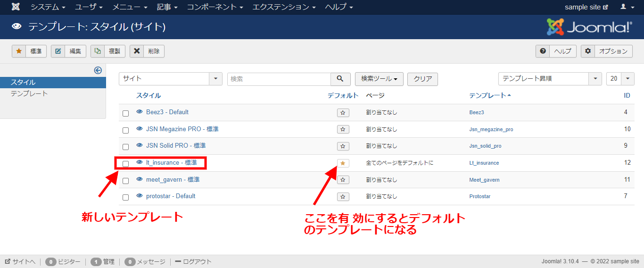Preview JSN Solid PRO using eye icon
This screenshot has height=268, width=644.
point(140,145)
